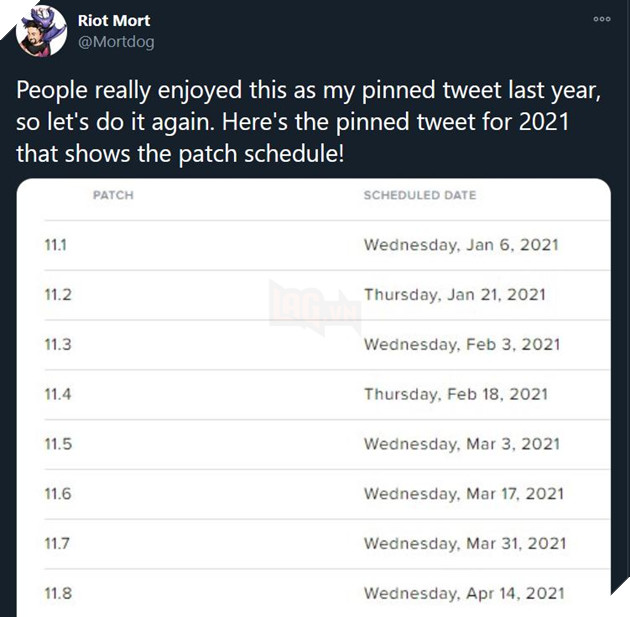This screenshot has width=630, height=617.
Task: Click the date Thursday, Feb 18, 2021
Action: pyautogui.click(x=456, y=394)
